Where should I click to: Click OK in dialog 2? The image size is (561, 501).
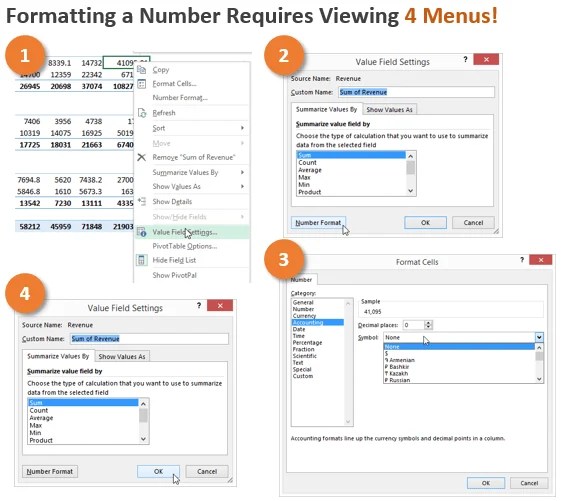[425, 223]
